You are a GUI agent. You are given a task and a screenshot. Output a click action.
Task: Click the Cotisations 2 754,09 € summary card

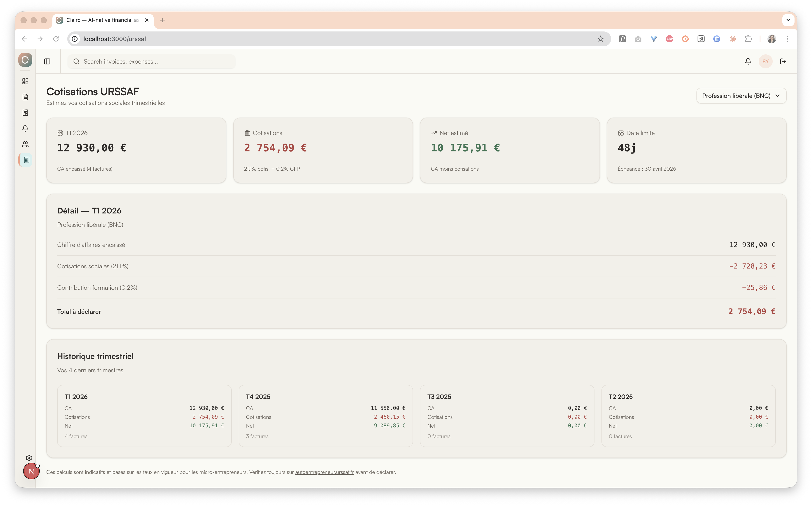pyautogui.click(x=323, y=150)
